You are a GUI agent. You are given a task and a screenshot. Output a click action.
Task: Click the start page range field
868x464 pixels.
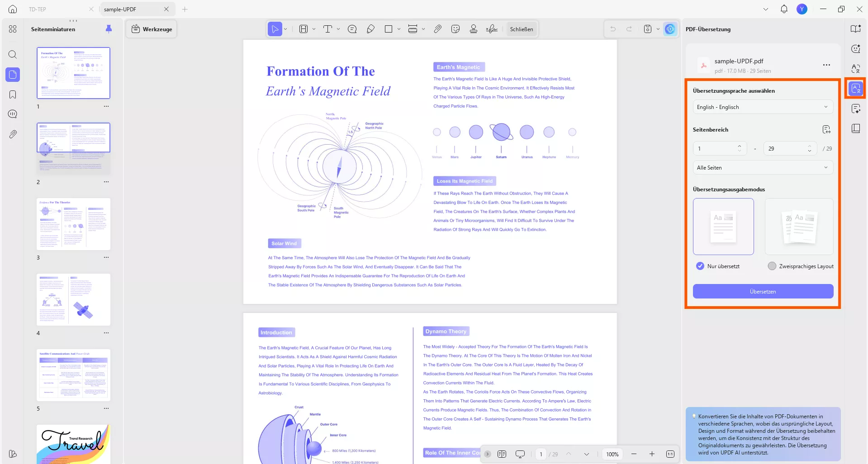click(x=719, y=148)
